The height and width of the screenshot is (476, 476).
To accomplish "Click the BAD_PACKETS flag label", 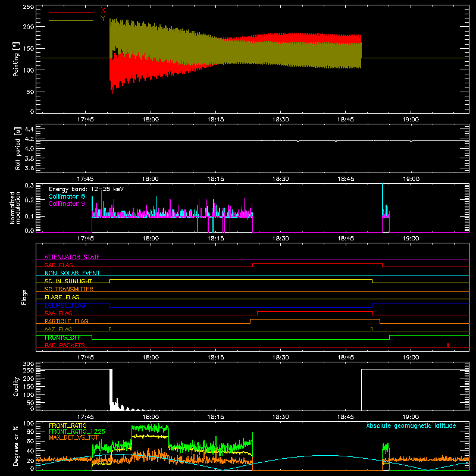I will click(65, 345).
